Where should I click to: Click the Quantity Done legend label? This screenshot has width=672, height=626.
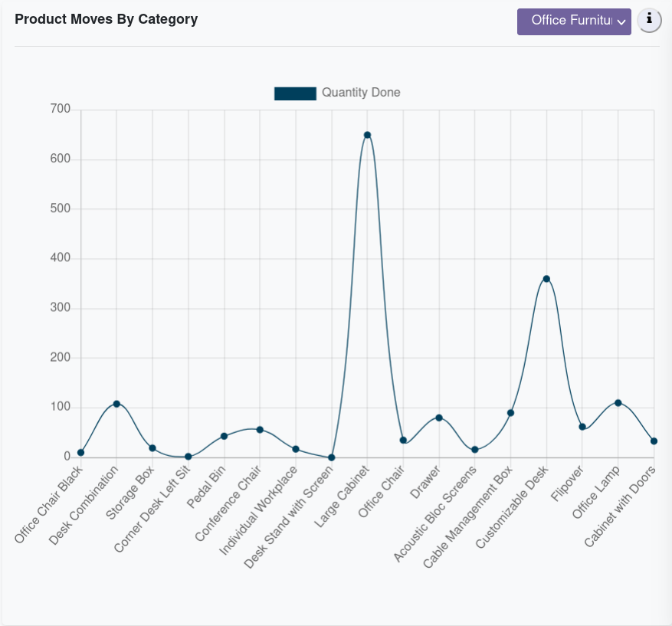coord(361,93)
